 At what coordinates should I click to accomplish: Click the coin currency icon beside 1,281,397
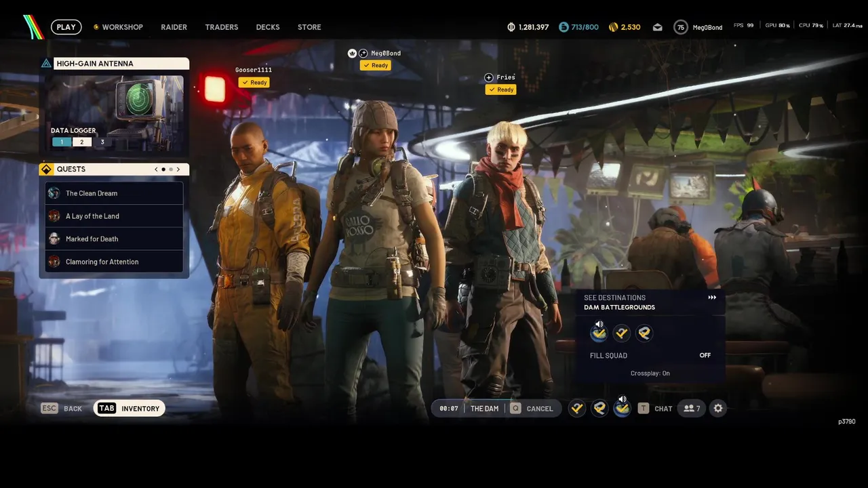click(x=511, y=27)
